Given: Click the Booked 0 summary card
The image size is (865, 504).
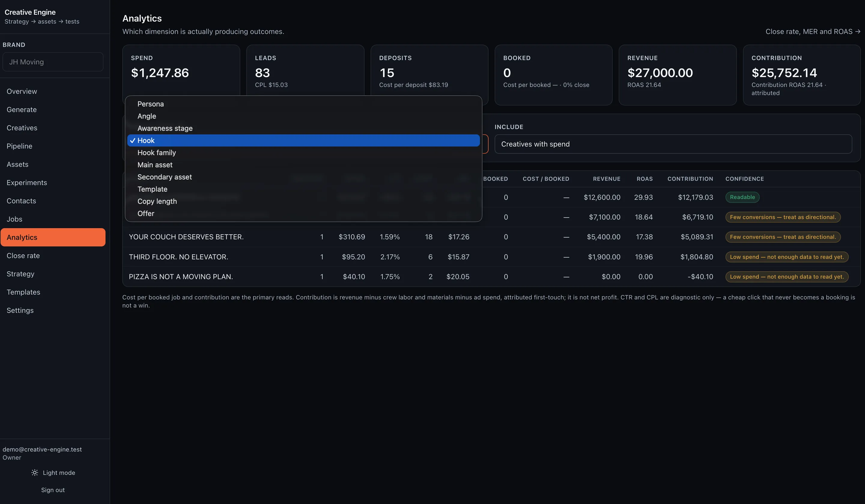Looking at the screenshot, I should [553, 75].
